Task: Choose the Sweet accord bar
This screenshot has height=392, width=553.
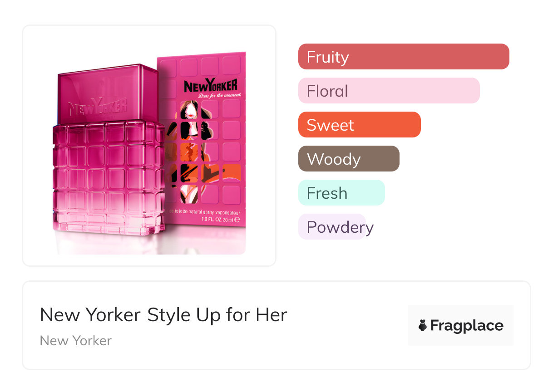Action: coord(359,125)
